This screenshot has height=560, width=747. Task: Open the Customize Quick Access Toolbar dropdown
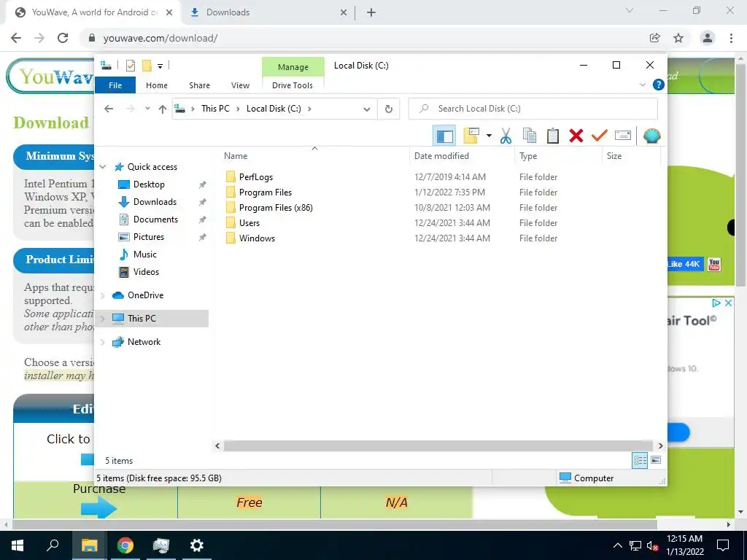coord(160,66)
